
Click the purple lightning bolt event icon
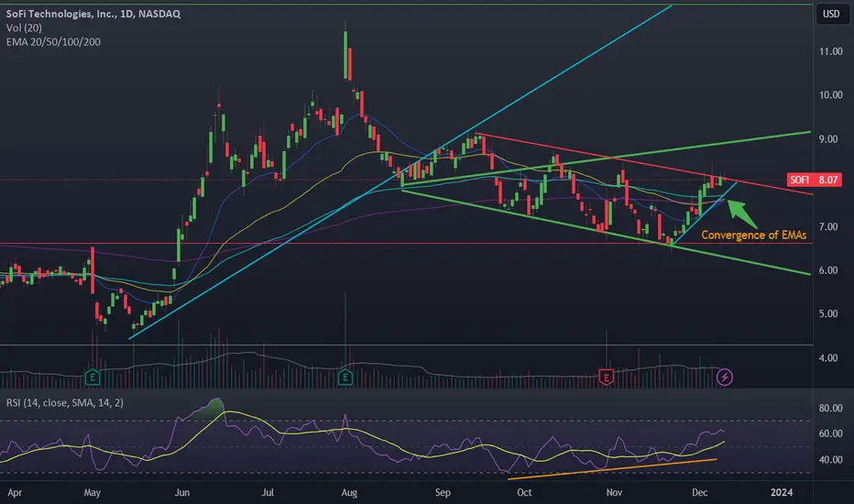pyautogui.click(x=725, y=377)
